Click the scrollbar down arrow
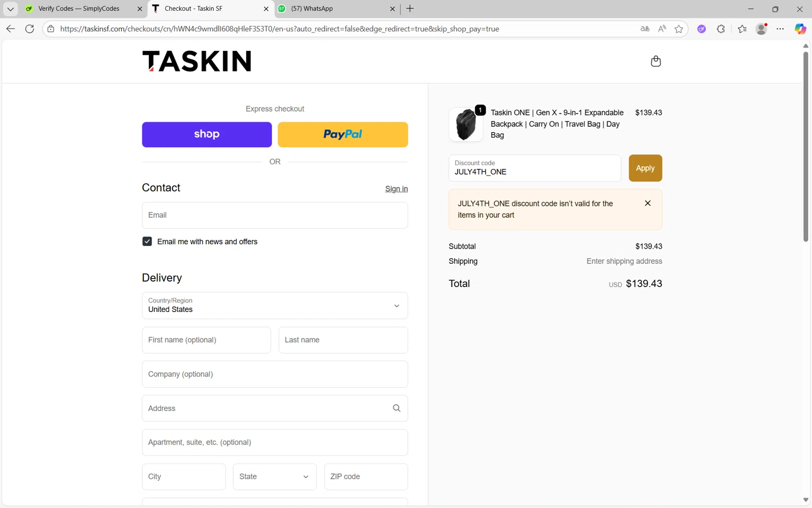 click(x=806, y=500)
